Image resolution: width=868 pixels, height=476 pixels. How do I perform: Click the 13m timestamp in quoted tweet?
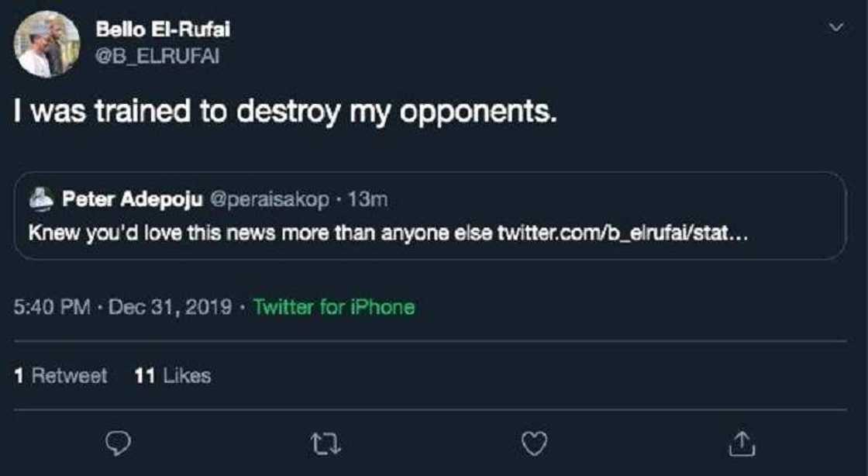pos(368,200)
